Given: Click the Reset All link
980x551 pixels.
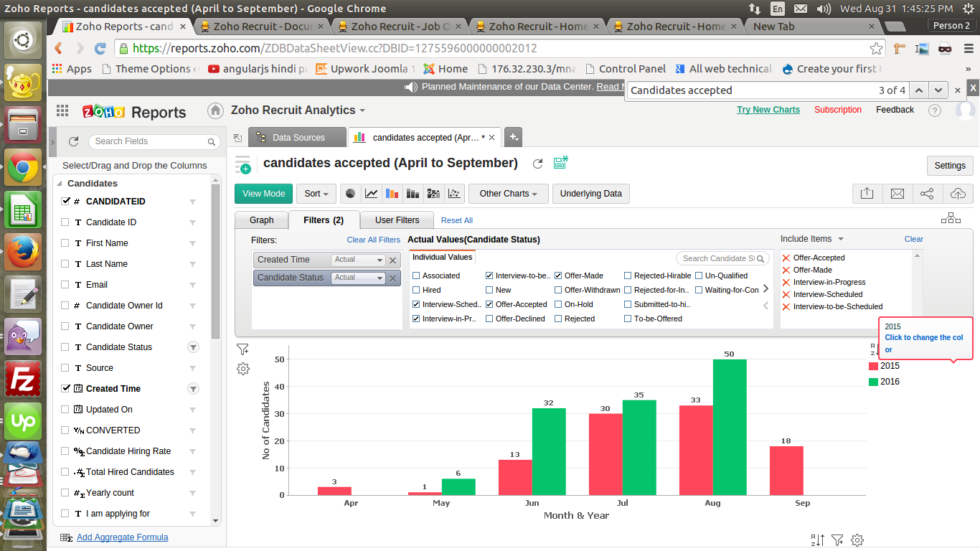Looking at the screenshot, I should [x=457, y=220].
